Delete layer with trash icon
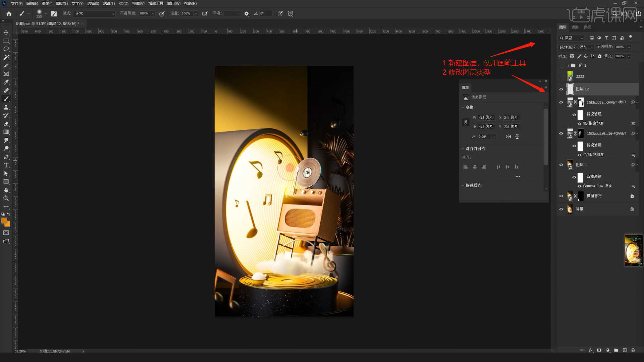This screenshot has height=362, width=644. pyautogui.click(x=633, y=350)
